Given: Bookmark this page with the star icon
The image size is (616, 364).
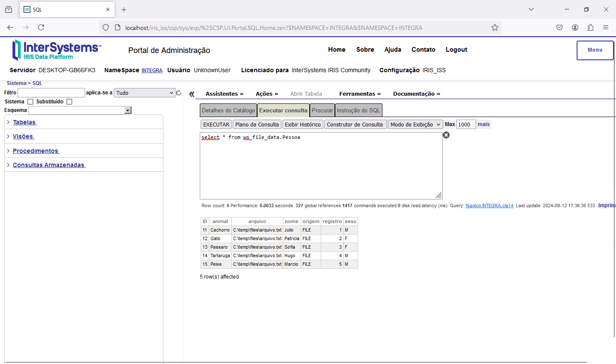Looking at the screenshot, I should 495,27.
